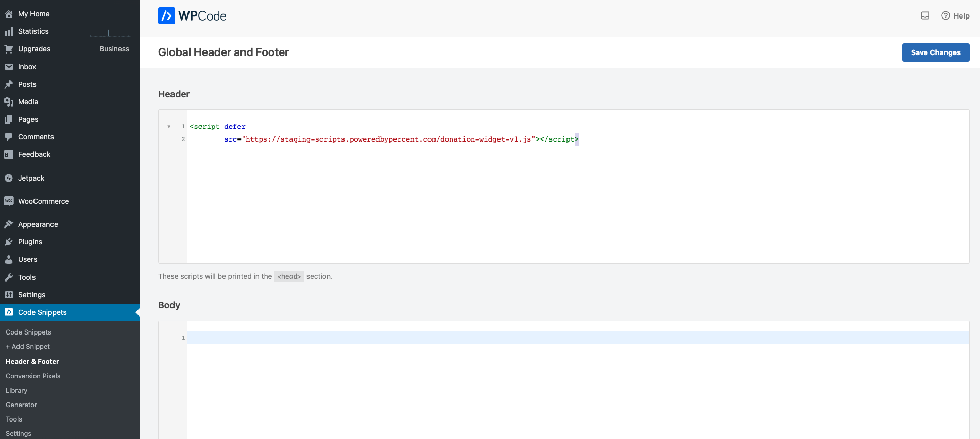Select the Media icon in sidebar
This screenshot has height=439, width=980.
(x=9, y=102)
